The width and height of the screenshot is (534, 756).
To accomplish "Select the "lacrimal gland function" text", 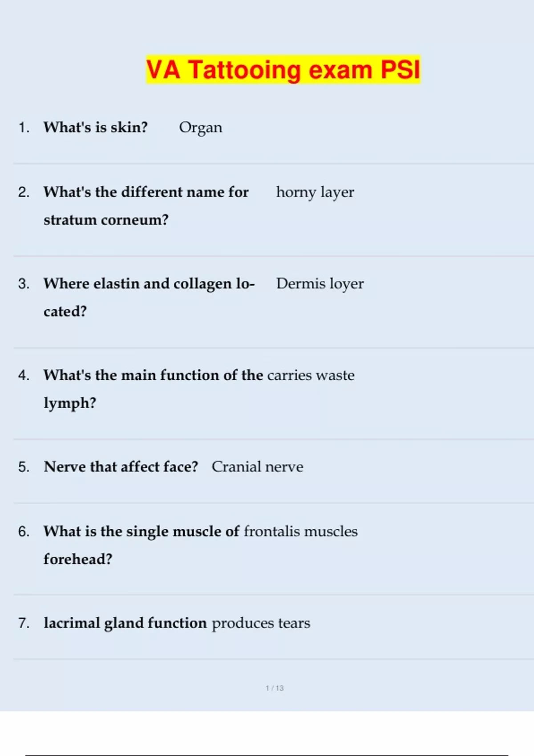I will 125,623.
